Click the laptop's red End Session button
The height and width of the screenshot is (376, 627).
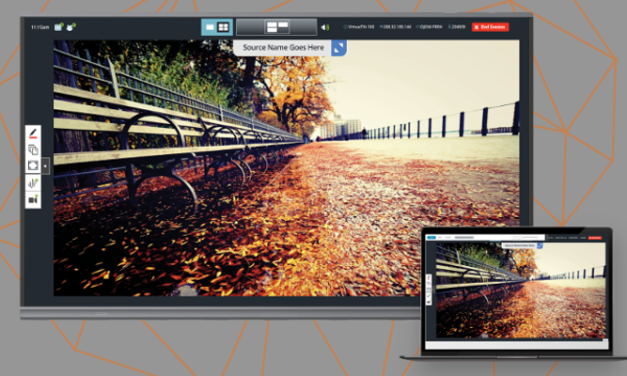[x=595, y=238]
